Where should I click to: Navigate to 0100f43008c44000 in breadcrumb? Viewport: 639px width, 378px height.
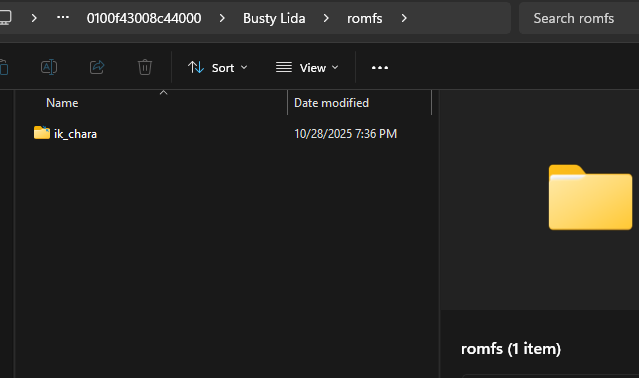pyautogui.click(x=144, y=18)
